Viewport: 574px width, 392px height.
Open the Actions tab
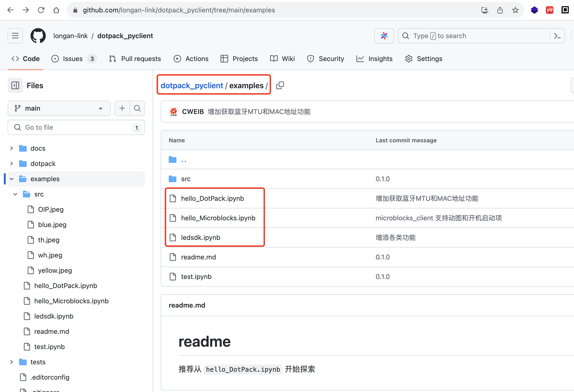coord(191,59)
